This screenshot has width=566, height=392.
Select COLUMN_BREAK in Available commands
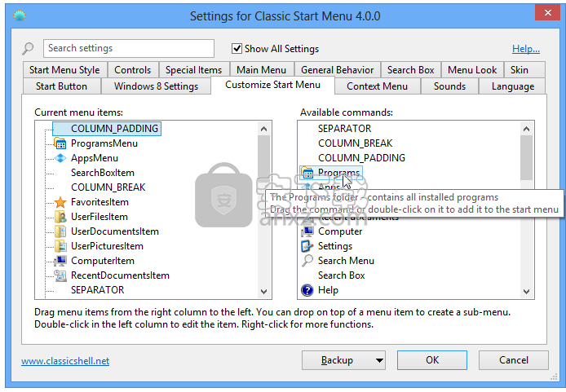pos(356,143)
